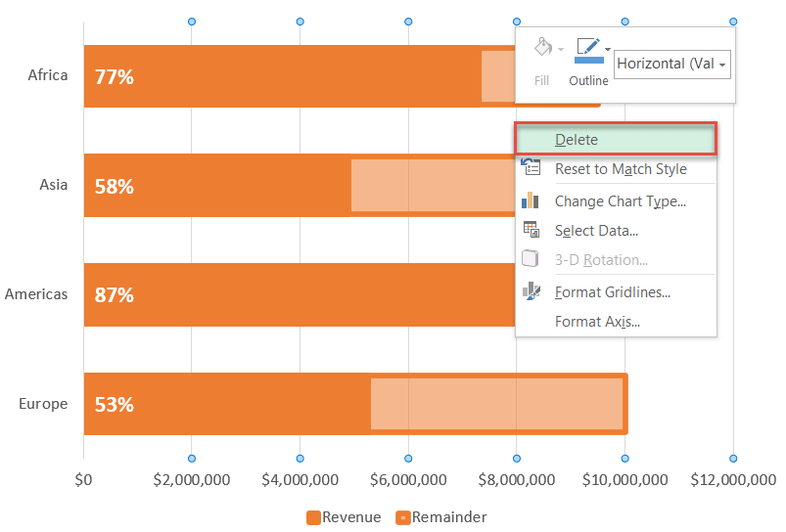786x532 pixels.
Task: Click the Europe 53% revenue bar
Action: coord(226,404)
